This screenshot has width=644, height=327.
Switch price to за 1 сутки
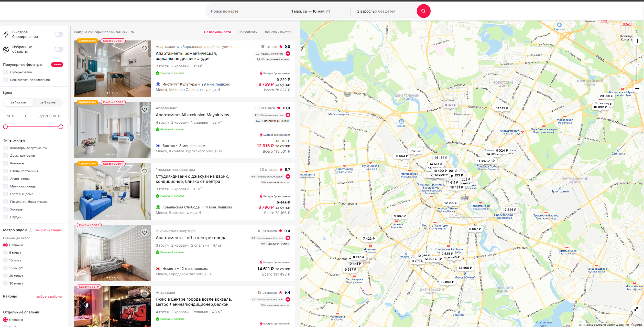[x=18, y=102]
